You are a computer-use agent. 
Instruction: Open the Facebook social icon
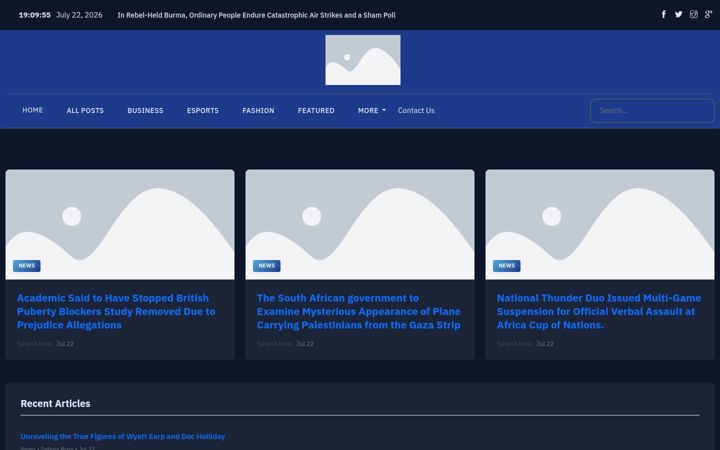[664, 15]
